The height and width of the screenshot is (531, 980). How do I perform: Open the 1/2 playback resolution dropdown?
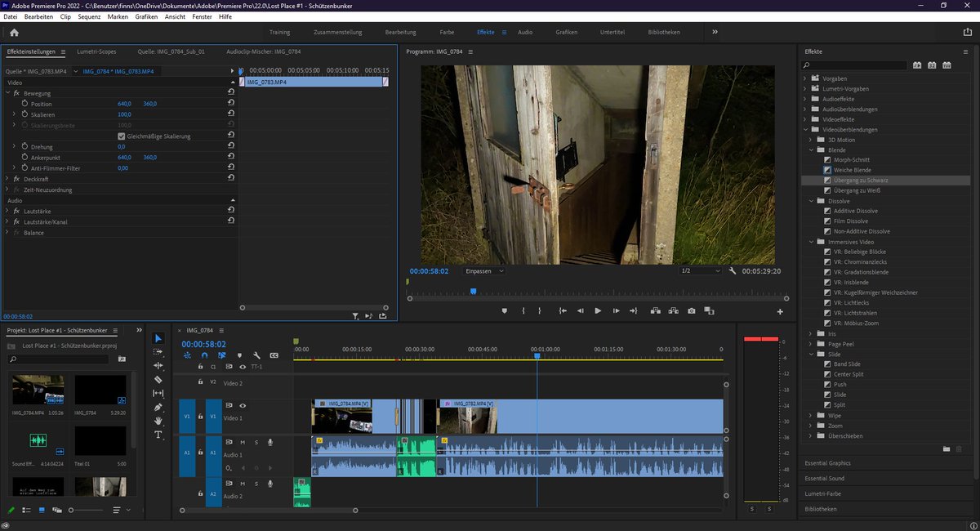pyautogui.click(x=701, y=270)
